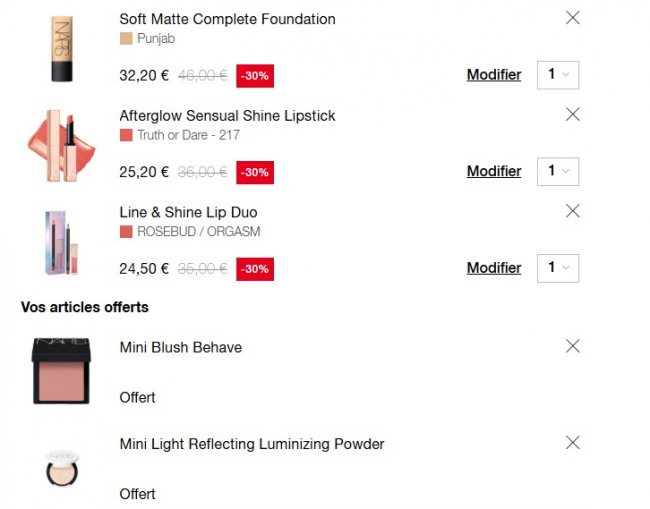Remove Soft Matte Complete Foundation from cart
The height and width of the screenshot is (509, 650).
573,18
